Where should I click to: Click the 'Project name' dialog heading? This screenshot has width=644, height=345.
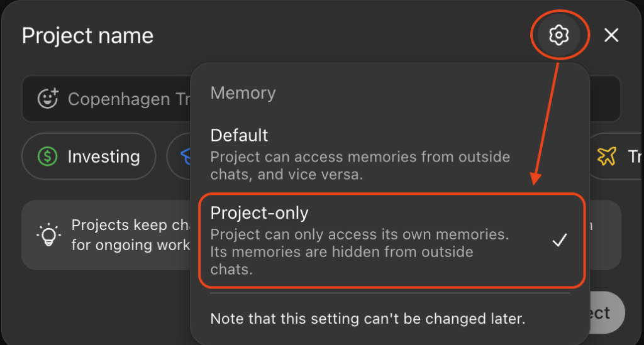87,36
